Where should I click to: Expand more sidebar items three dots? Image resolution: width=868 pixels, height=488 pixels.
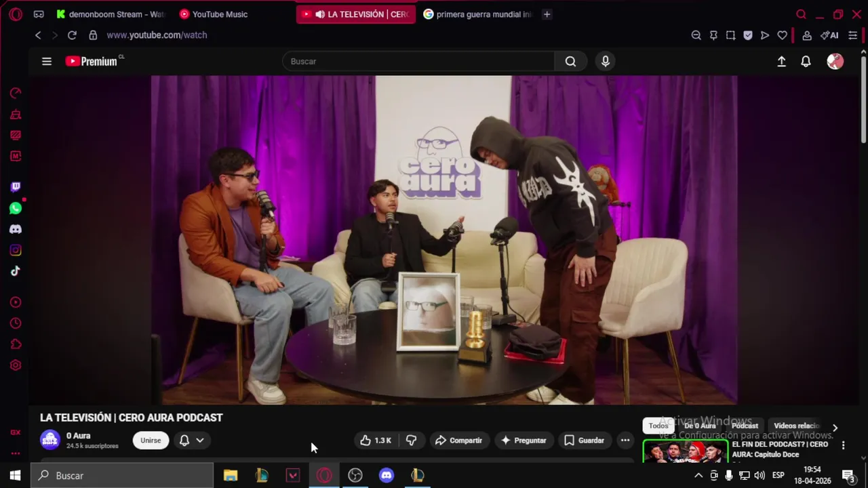pos(16,453)
